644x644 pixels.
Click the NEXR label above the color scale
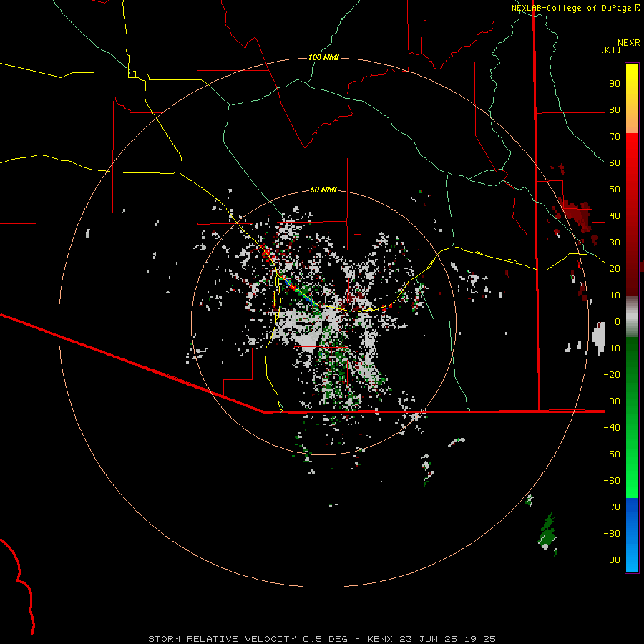pyautogui.click(x=629, y=43)
